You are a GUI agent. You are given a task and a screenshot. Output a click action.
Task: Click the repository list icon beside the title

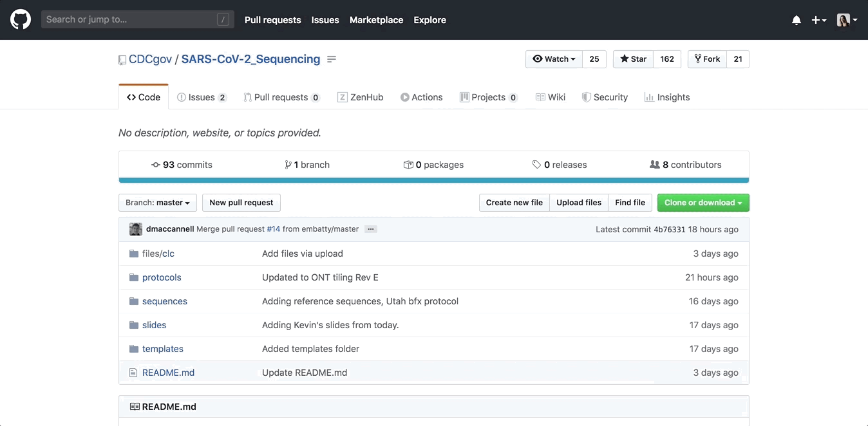tap(332, 59)
